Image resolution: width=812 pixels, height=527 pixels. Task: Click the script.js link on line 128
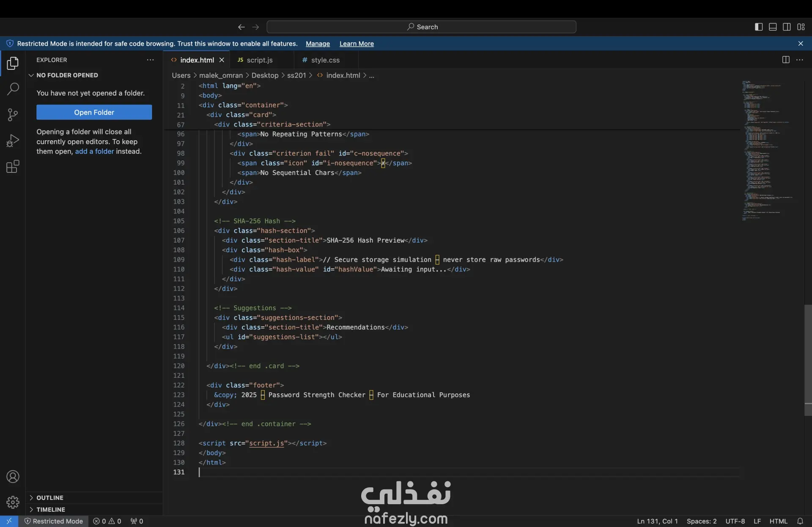[x=266, y=443]
